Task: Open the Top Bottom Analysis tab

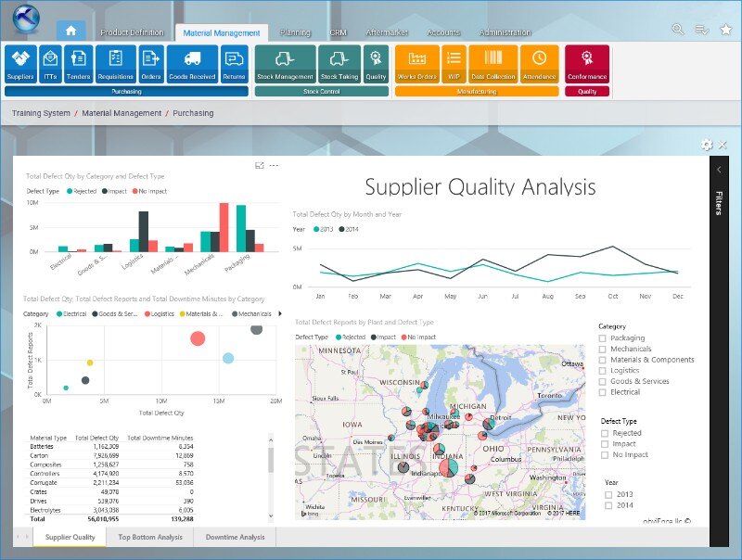Action: pos(150,537)
